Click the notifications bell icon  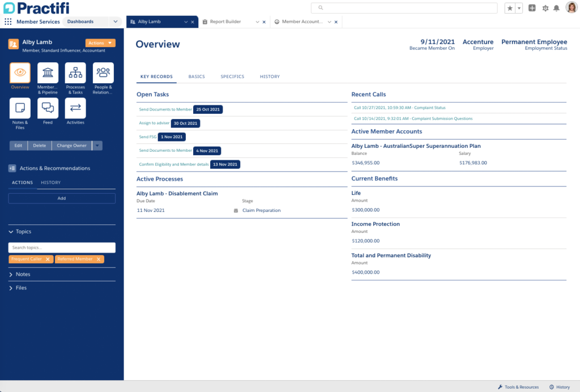coord(556,8)
